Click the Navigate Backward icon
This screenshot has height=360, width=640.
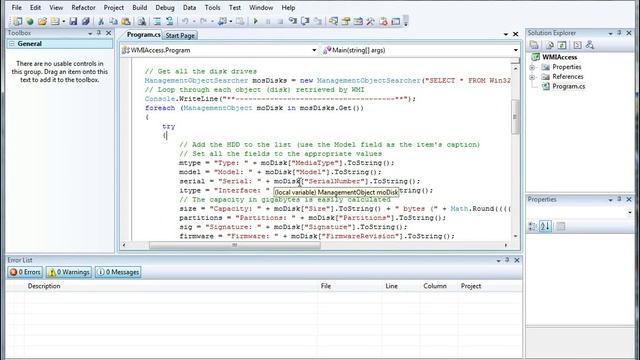[222, 21]
